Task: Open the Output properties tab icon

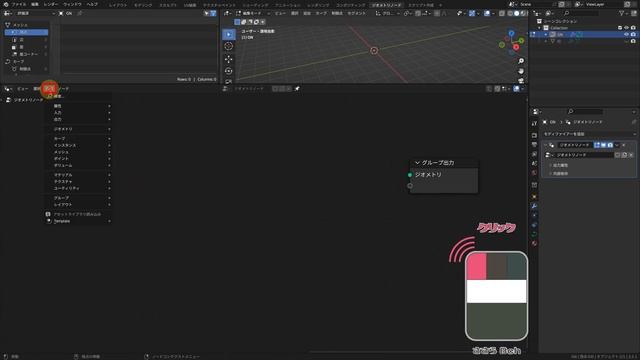Action: (534, 144)
